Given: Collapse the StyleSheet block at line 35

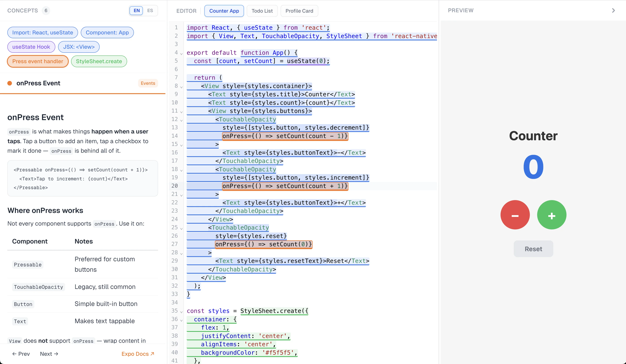Looking at the screenshot, I should pos(181,312).
